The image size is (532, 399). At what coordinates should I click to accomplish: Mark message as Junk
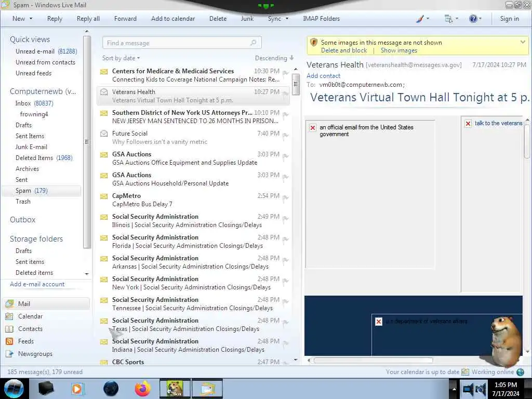click(247, 19)
